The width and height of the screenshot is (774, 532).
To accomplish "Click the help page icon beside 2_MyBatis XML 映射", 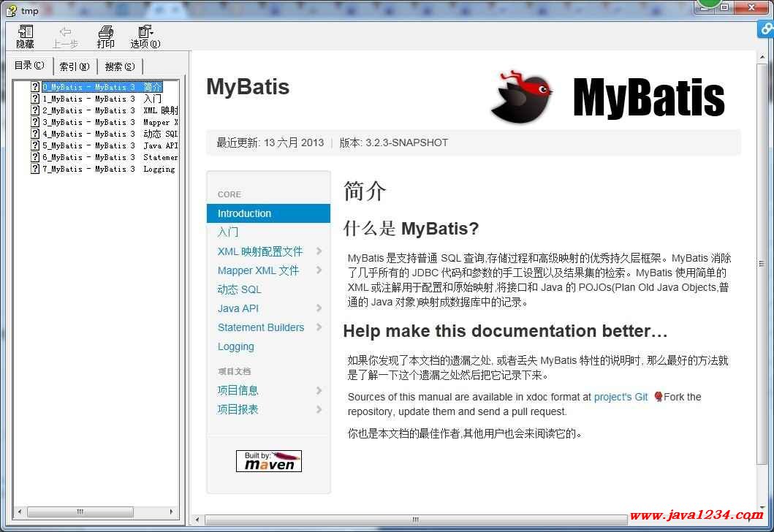I will pos(35,110).
